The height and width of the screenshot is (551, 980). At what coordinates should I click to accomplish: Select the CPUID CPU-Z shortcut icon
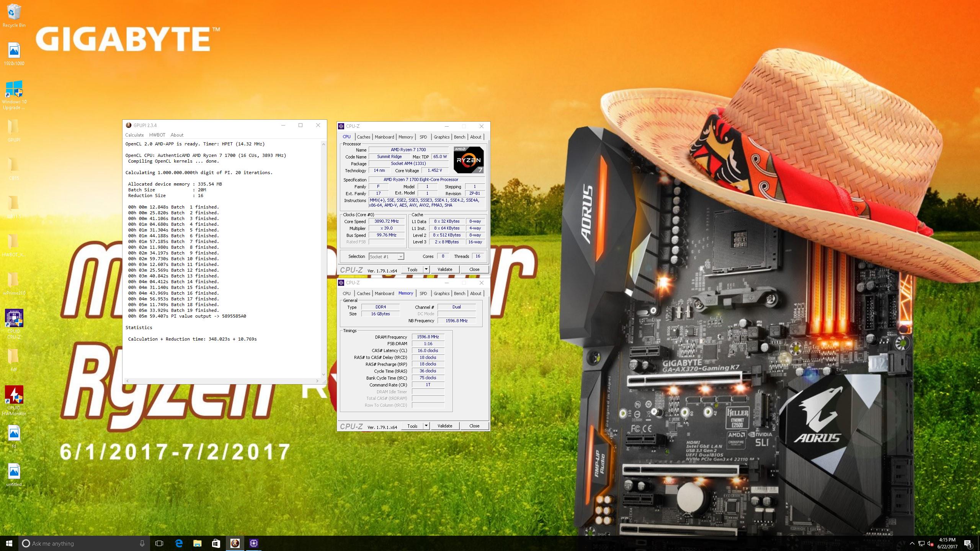coord(14,324)
